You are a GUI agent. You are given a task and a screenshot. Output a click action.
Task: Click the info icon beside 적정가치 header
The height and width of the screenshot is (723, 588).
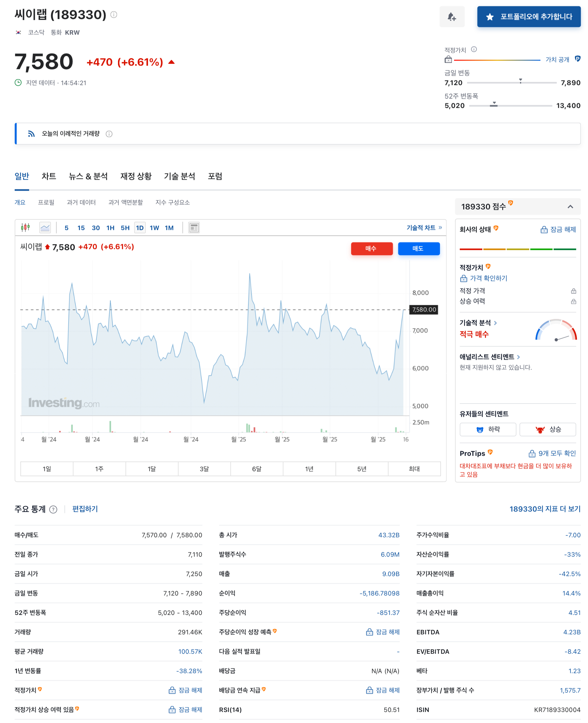tap(474, 49)
